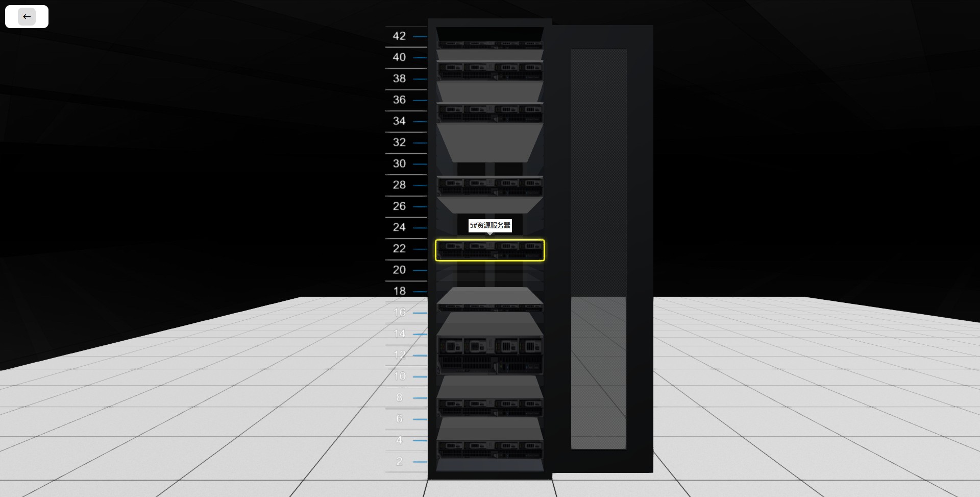The height and width of the screenshot is (497, 980).
Task: Click rack unit label 2
Action: (x=399, y=461)
